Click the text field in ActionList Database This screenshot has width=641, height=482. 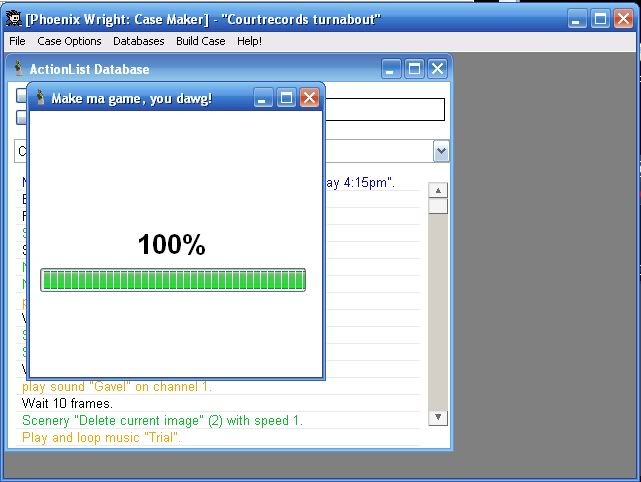(x=385, y=110)
